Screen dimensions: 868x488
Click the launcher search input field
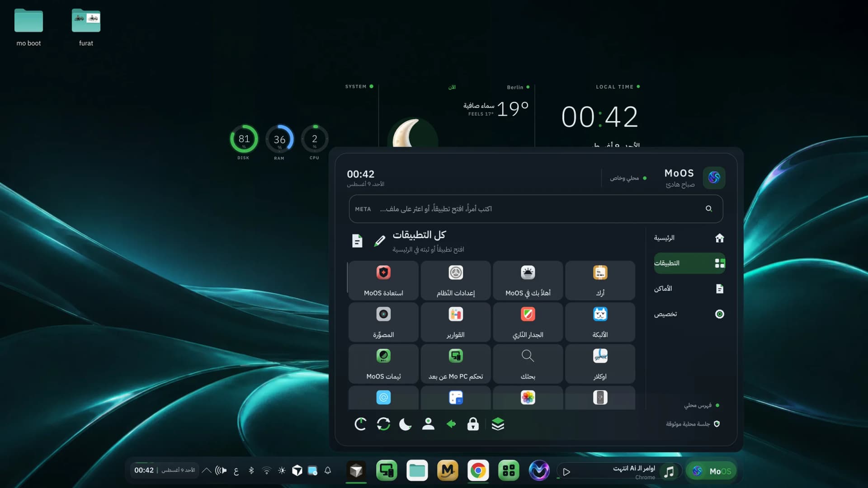[x=536, y=209]
